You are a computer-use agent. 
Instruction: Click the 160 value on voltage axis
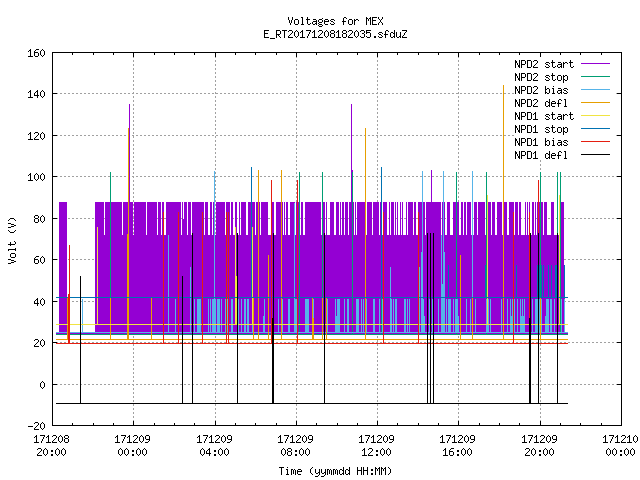click(36, 53)
